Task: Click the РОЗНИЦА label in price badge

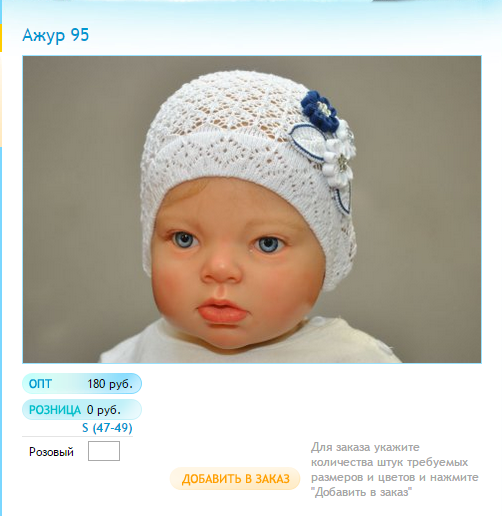Action: (x=55, y=410)
